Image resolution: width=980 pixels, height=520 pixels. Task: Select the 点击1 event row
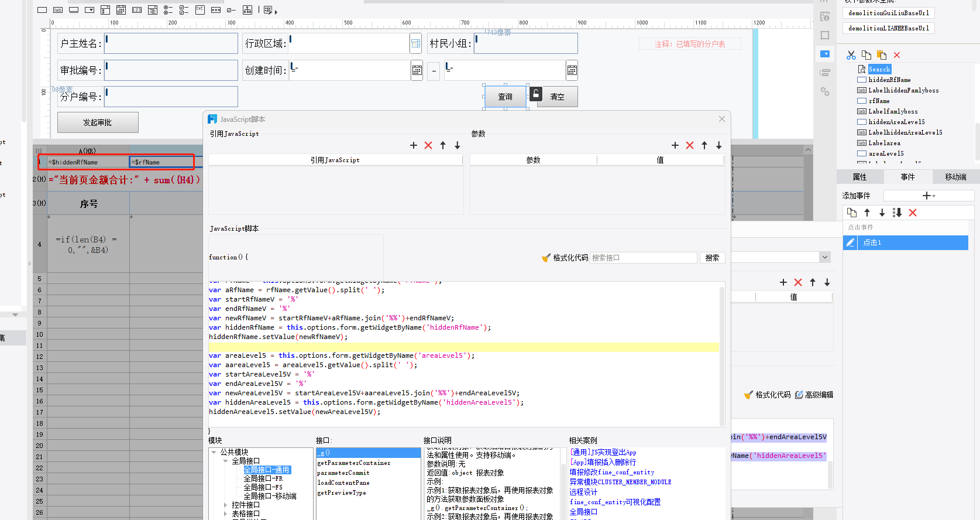[x=906, y=242]
